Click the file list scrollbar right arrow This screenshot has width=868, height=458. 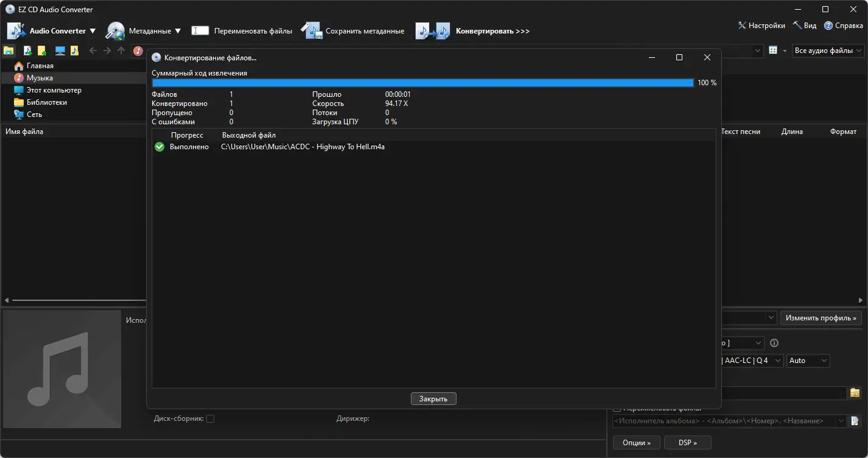pos(861,300)
